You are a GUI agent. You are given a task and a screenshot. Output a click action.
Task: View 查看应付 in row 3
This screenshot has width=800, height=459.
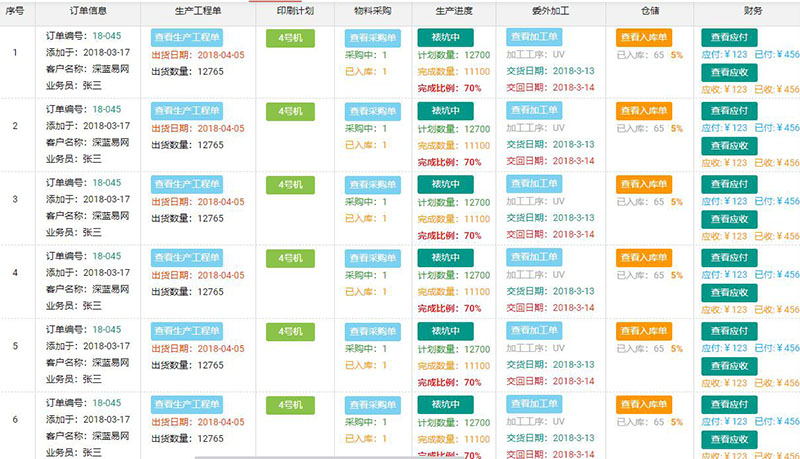click(x=729, y=184)
